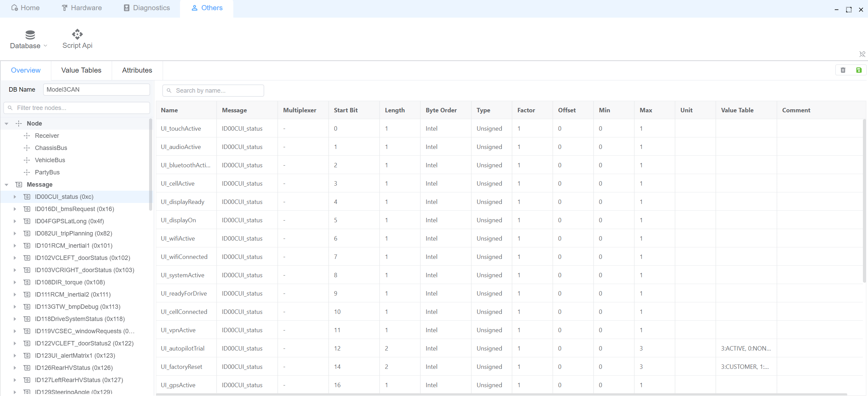The image size is (868, 396).
Task: Click the delete trash icon
Action: point(843,70)
